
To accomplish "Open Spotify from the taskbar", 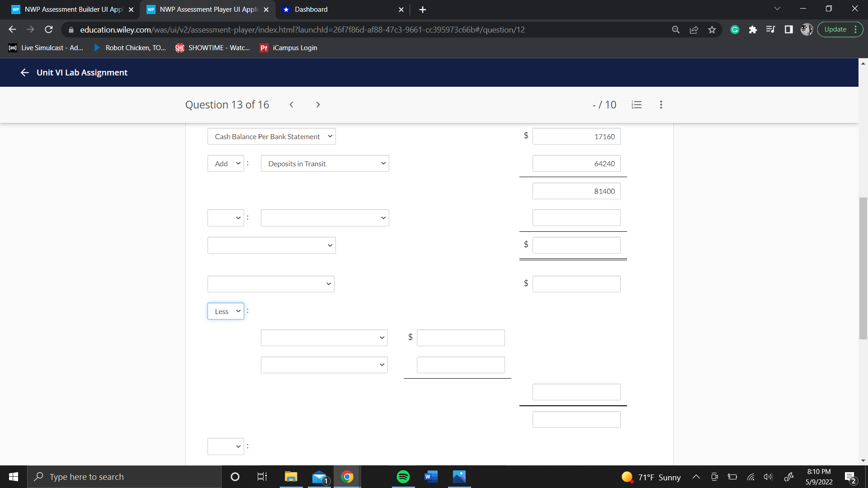I will click(403, 476).
